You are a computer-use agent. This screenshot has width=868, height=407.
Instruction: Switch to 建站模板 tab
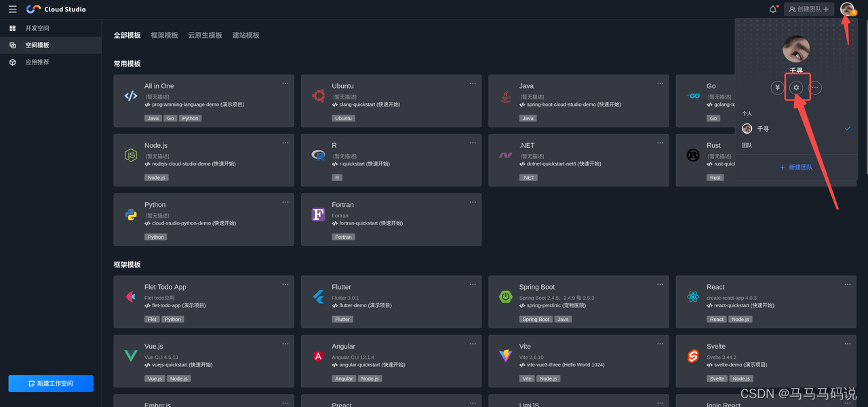tap(245, 35)
